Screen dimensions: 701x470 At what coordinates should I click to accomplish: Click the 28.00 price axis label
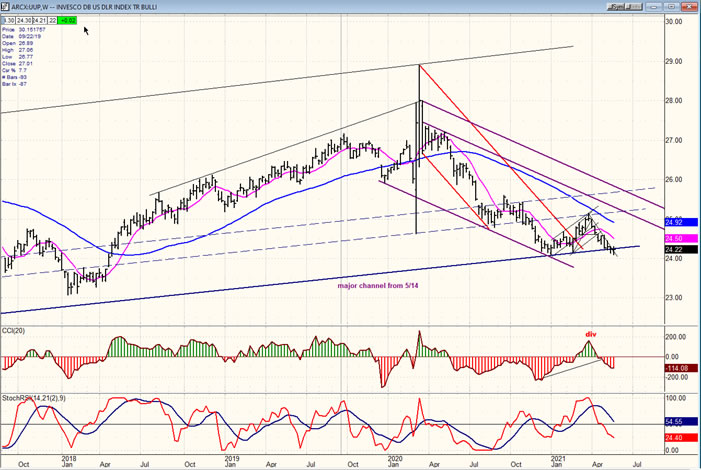[x=674, y=101]
